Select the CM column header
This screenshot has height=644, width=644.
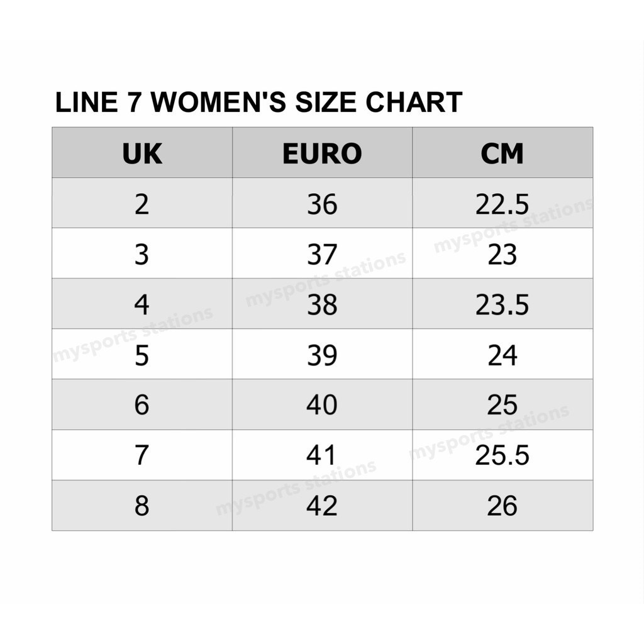point(502,153)
